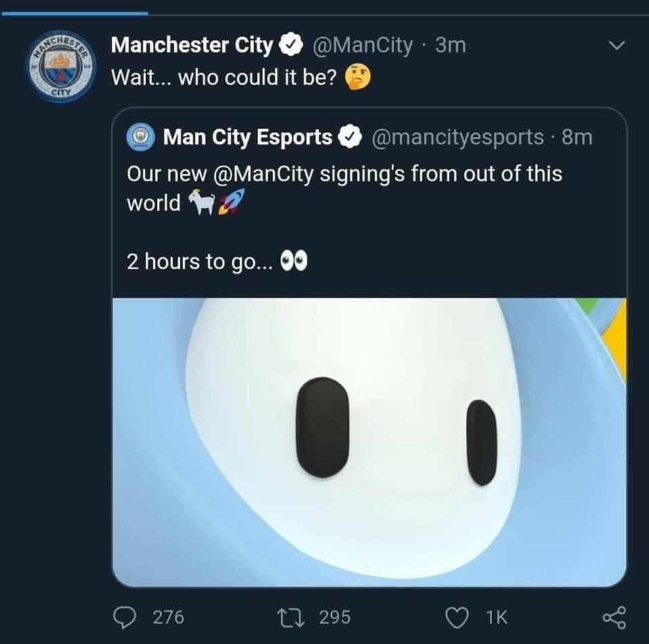
Task: Click the 3m timestamp of the tweet
Action: click(x=450, y=46)
